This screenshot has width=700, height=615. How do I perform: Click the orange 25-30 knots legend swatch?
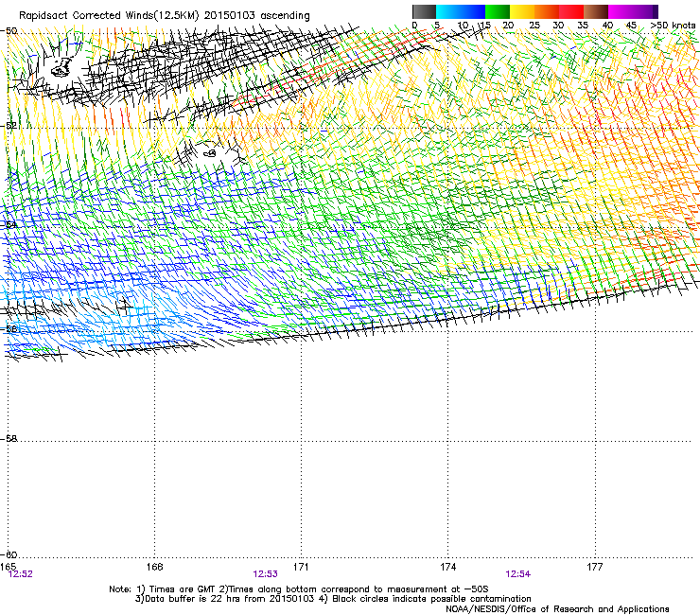pos(547,11)
